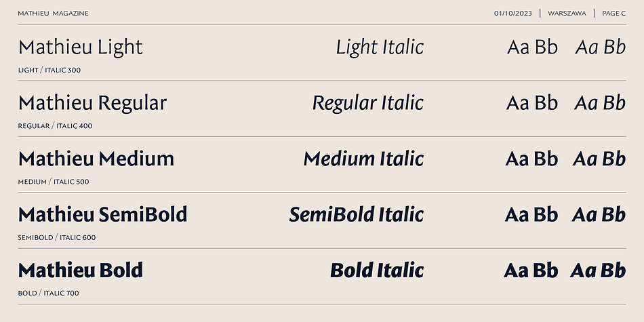The height and width of the screenshot is (322, 644).
Task: Select the SemiBold Italic sample
Action: click(357, 215)
